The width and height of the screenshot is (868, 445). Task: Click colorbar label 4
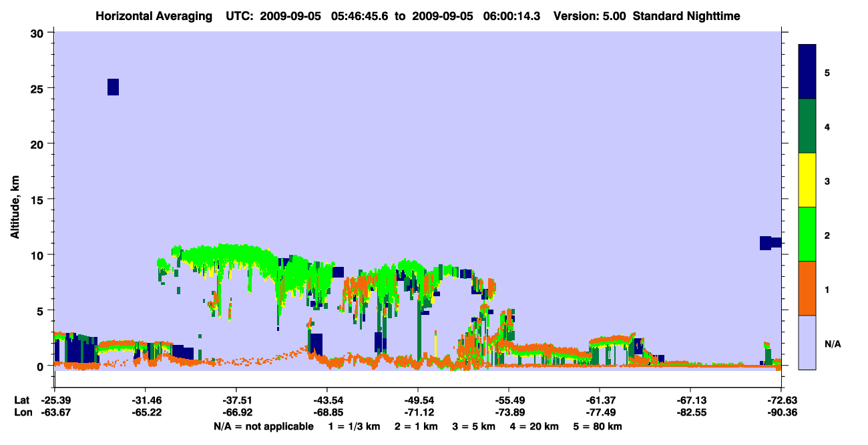pos(827,126)
